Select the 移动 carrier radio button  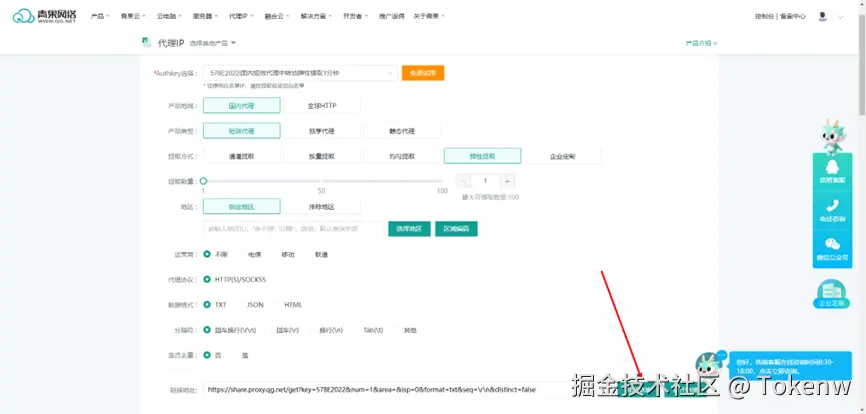click(273, 254)
